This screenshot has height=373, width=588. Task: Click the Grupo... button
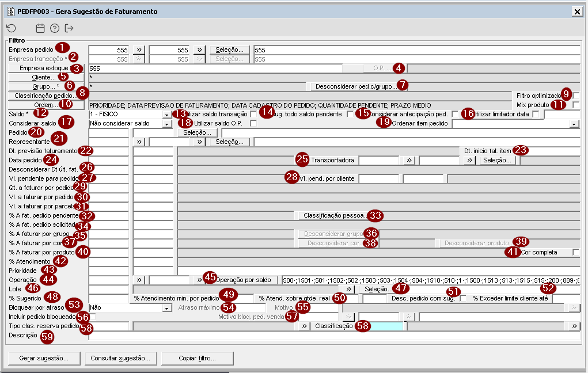tap(47, 86)
